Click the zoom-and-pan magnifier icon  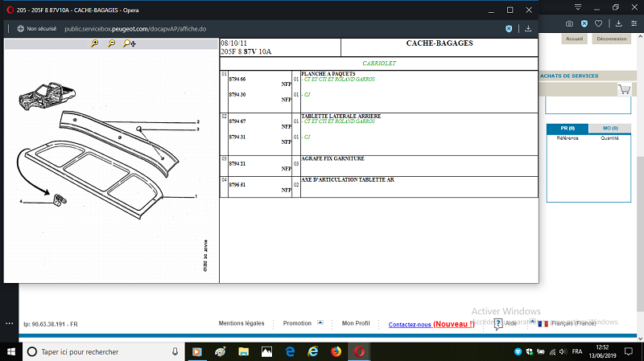tap(130, 43)
